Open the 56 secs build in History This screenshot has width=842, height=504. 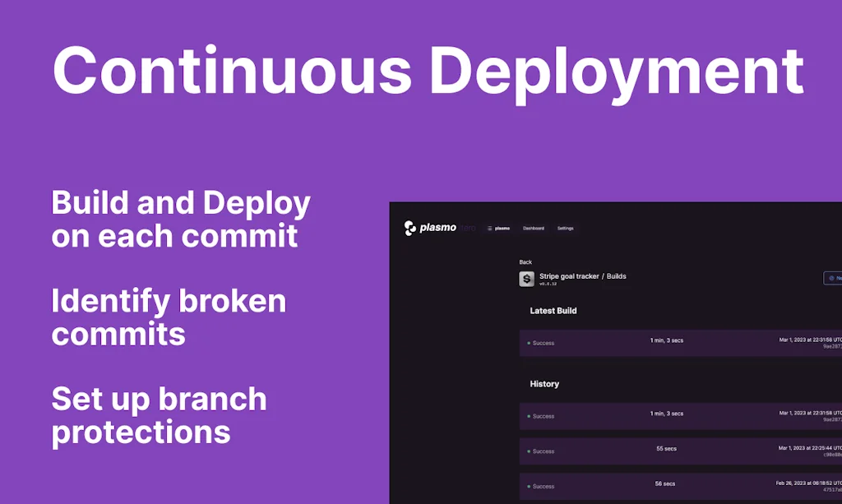[666, 484]
